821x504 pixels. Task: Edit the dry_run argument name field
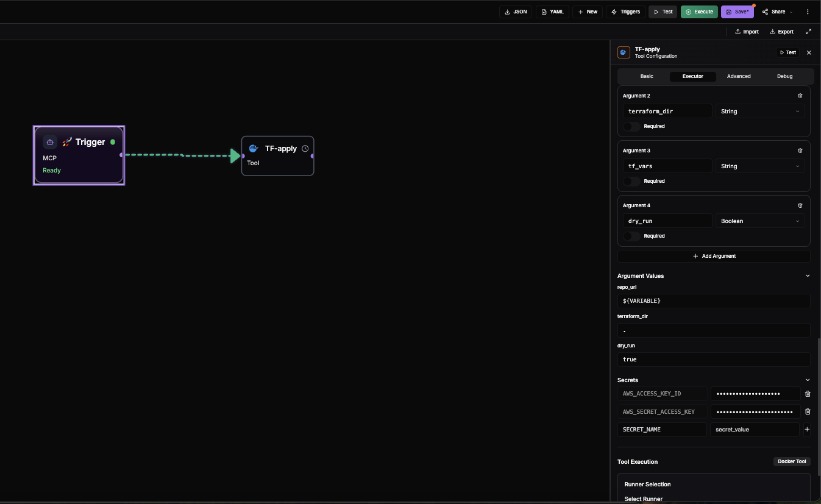(667, 221)
